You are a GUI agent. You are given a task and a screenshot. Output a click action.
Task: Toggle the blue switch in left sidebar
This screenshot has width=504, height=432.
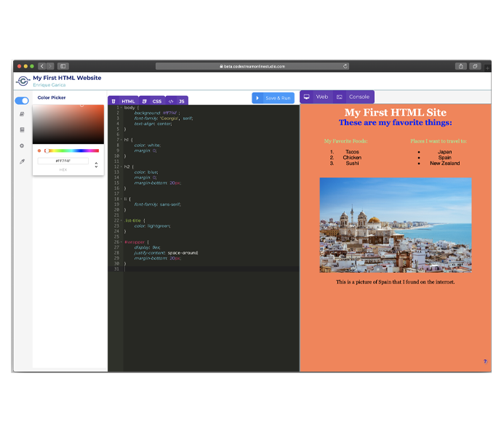22,100
